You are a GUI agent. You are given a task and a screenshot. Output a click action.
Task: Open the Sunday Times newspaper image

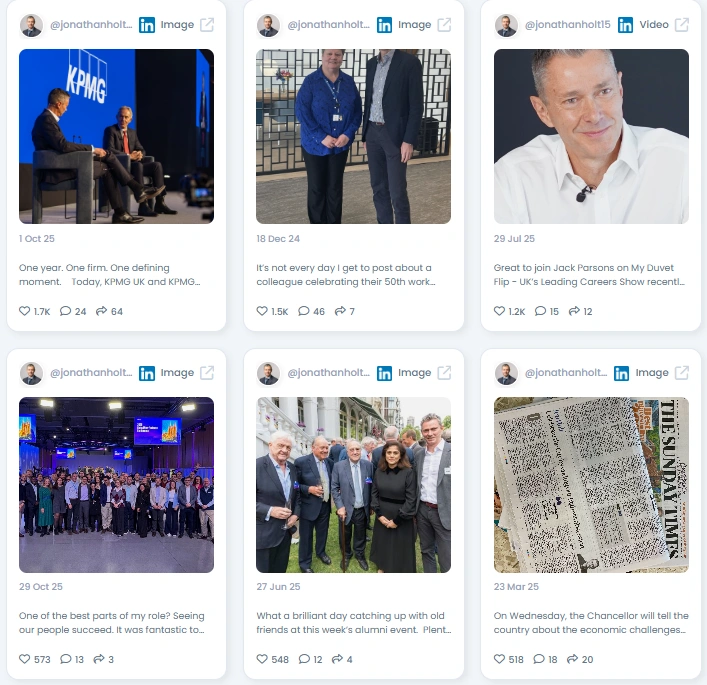click(x=591, y=485)
